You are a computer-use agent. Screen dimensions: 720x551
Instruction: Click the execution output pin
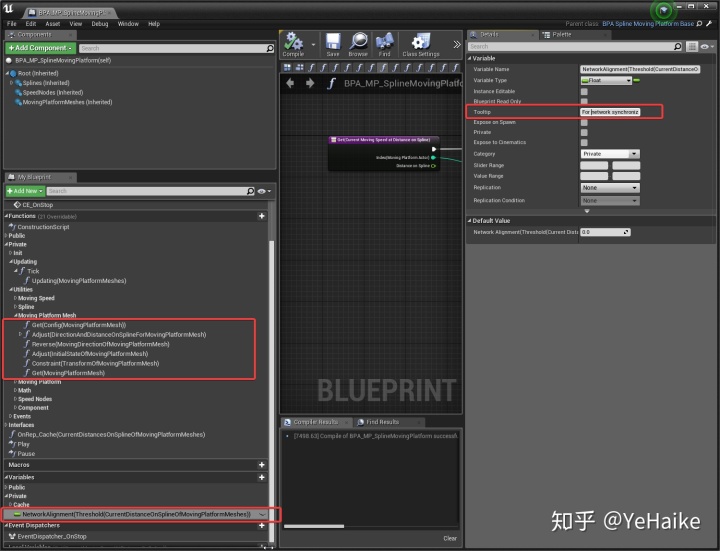click(x=433, y=149)
